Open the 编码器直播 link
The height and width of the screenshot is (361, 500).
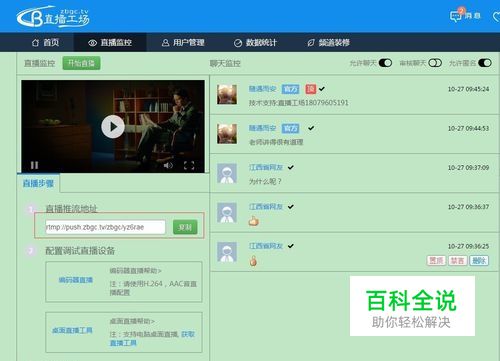click(x=76, y=280)
